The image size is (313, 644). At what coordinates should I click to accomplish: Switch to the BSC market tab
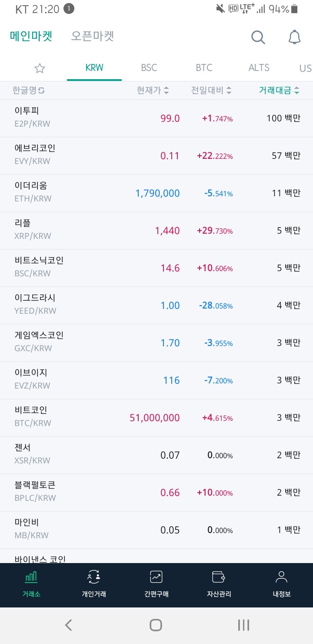pyautogui.click(x=149, y=68)
